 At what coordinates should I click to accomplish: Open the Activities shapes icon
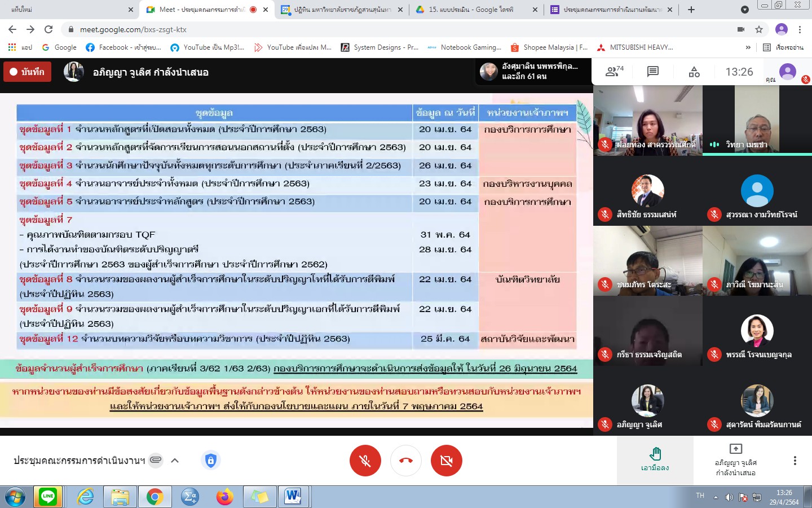point(694,72)
